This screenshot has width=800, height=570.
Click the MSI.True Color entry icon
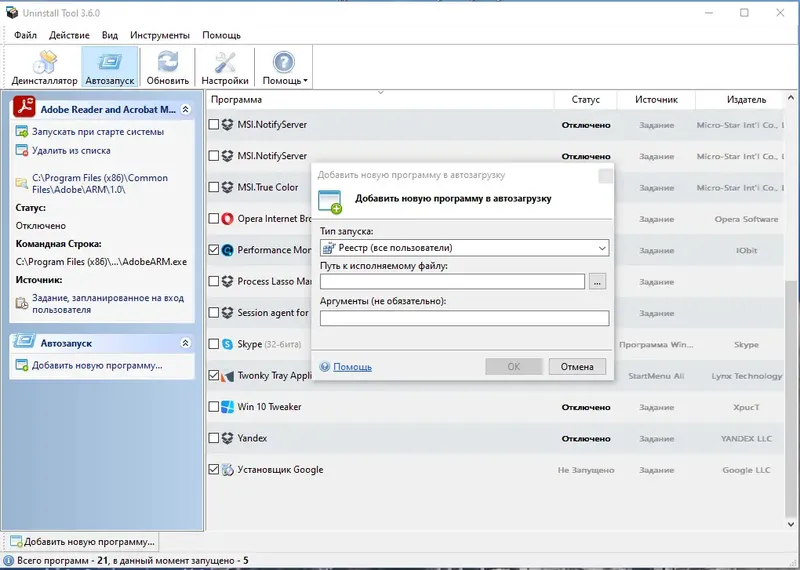point(228,187)
